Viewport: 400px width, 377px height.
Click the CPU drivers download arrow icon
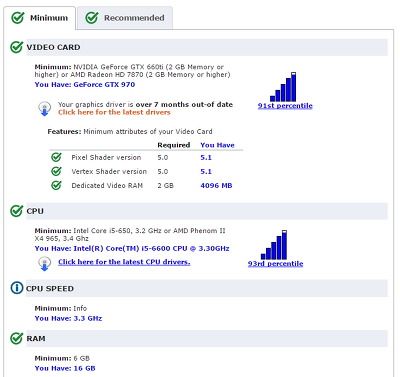tap(44, 263)
